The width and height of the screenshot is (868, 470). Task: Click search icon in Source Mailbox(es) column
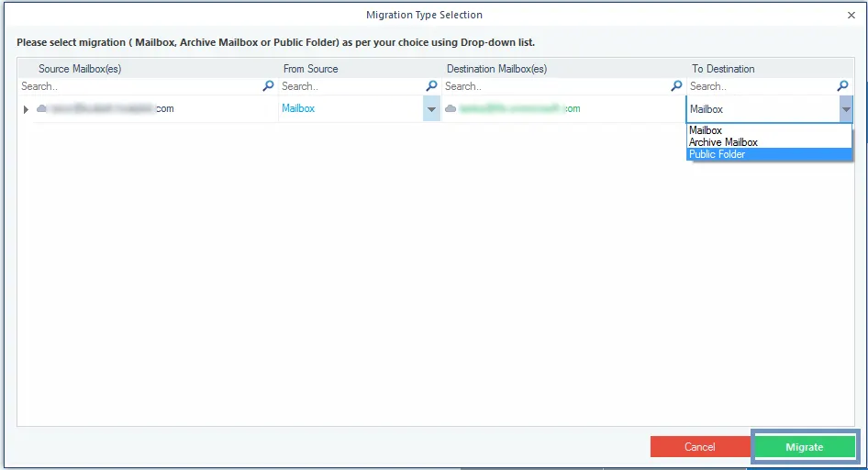click(268, 85)
